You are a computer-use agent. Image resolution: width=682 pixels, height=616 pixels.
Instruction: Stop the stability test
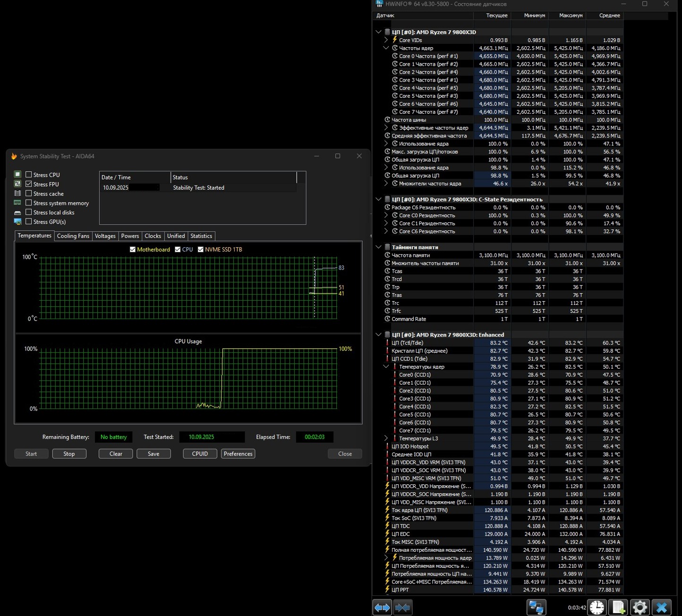(x=69, y=454)
